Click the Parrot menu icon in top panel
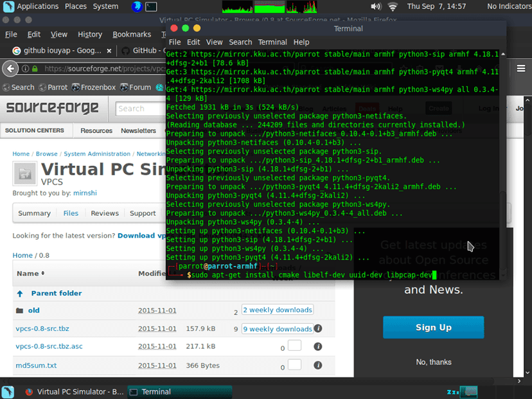 8,6
